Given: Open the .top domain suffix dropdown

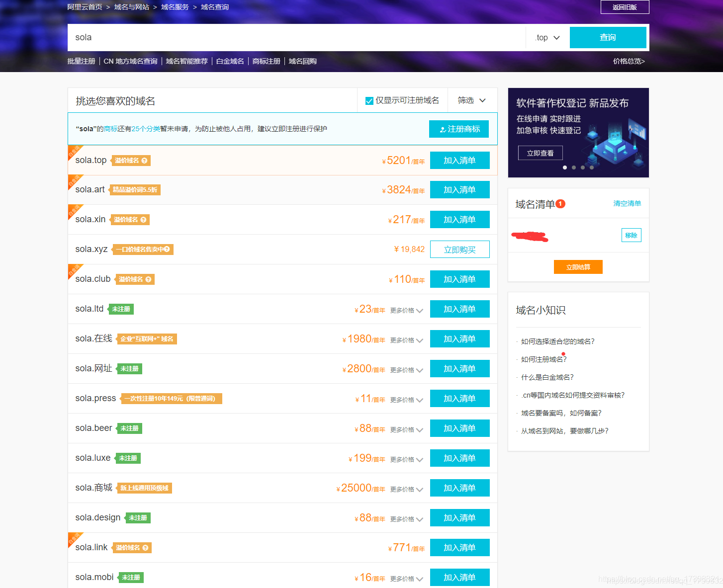Looking at the screenshot, I should [547, 37].
